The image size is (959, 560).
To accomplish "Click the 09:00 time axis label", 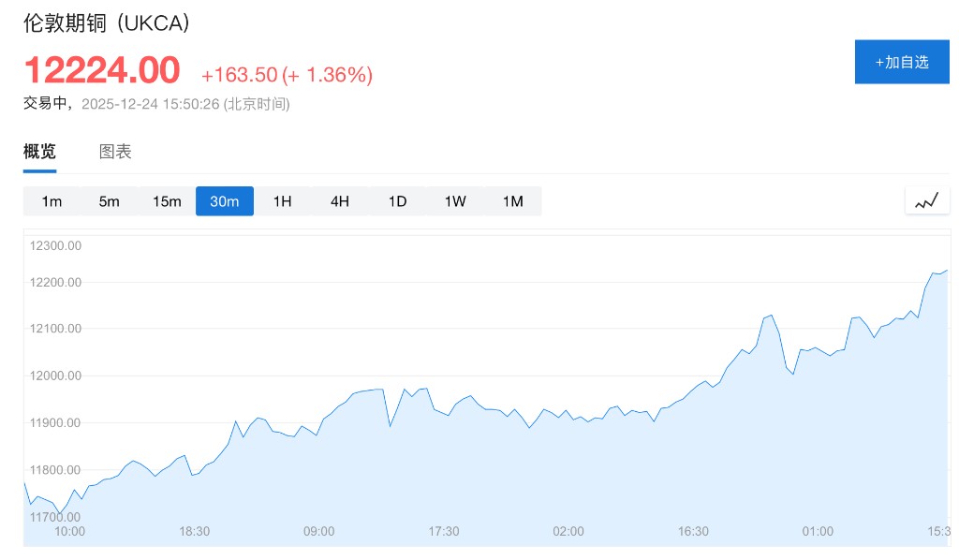I will pos(318,531).
